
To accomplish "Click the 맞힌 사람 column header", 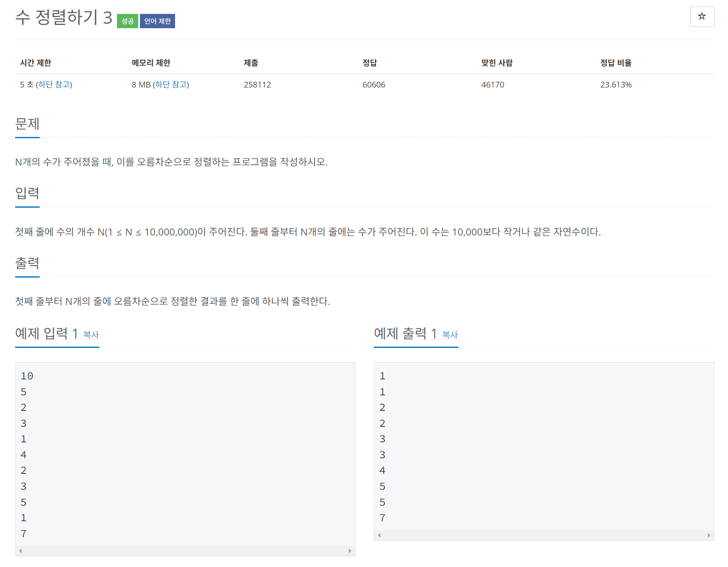I will [497, 63].
